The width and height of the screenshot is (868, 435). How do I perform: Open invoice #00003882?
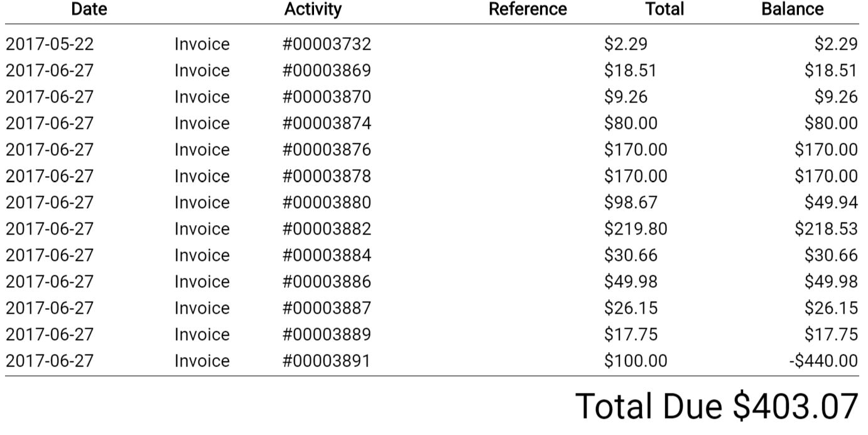coord(327,229)
